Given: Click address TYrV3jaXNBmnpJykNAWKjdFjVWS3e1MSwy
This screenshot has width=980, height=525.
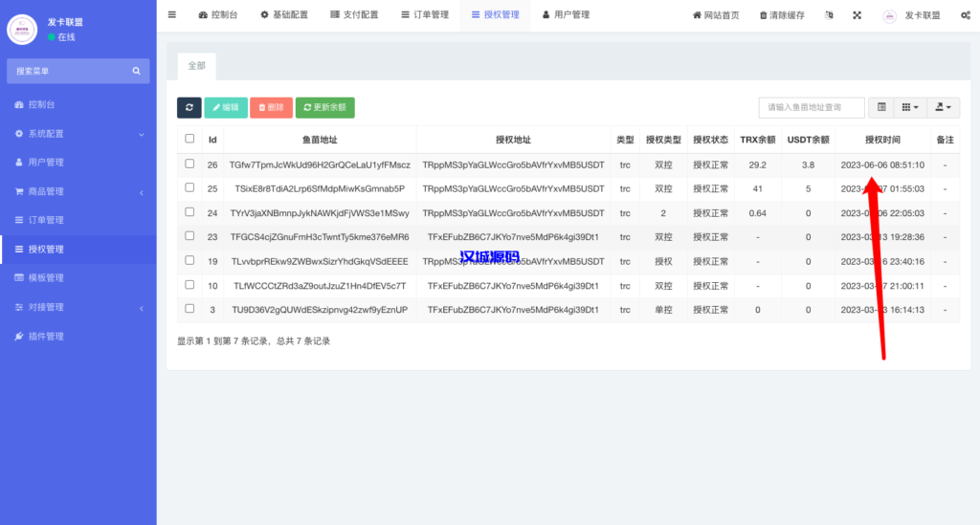Looking at the screenshot, I should [320, 213].
